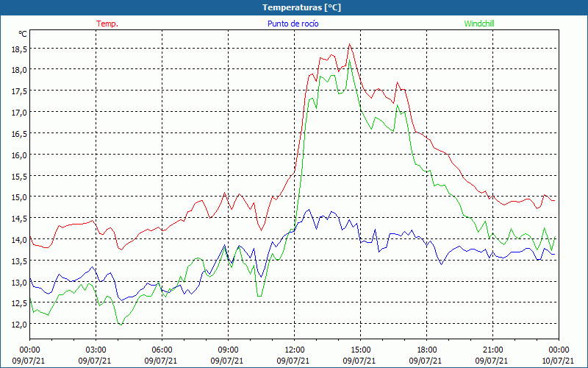This screenshot has width=588, height=368.
Task: Select the green Windchill legend label
Action: click(x=479, y=24)
